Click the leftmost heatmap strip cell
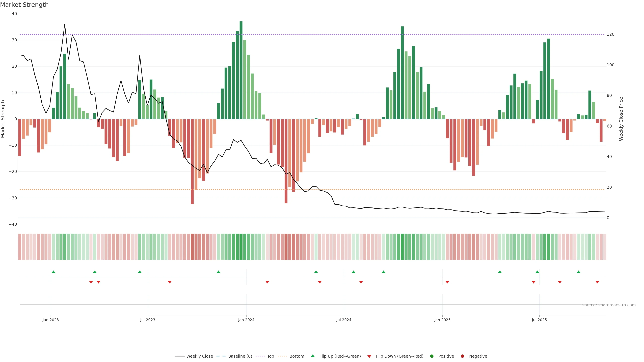The width and height of the screenshot is (644, 362). (19, 247)
